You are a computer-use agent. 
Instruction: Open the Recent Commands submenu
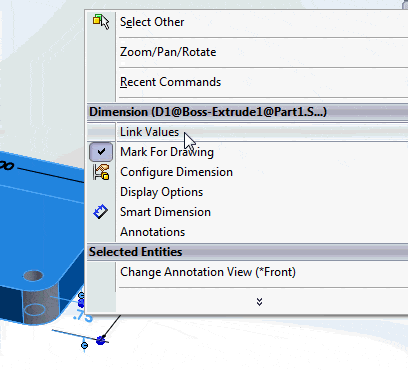click(170, 82)
